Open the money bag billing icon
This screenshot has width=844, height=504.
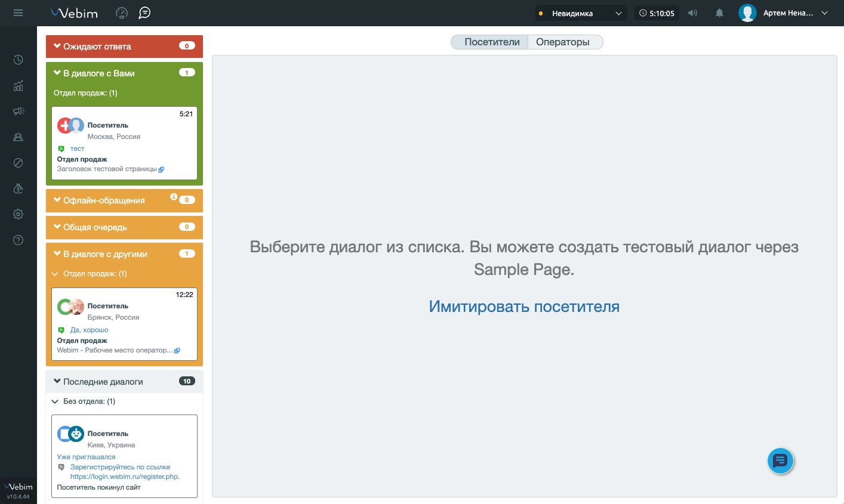coord(19,188)
